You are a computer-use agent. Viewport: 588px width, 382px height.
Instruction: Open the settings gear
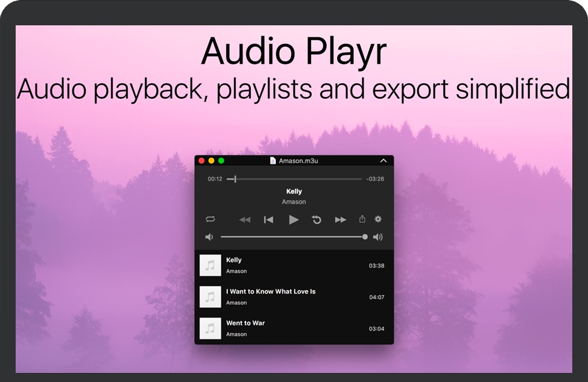(x=378, y=219)
